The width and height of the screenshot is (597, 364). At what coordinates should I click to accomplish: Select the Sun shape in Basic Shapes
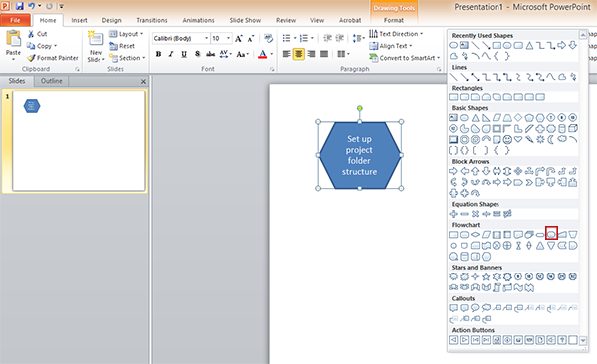(x=540, y=140)
